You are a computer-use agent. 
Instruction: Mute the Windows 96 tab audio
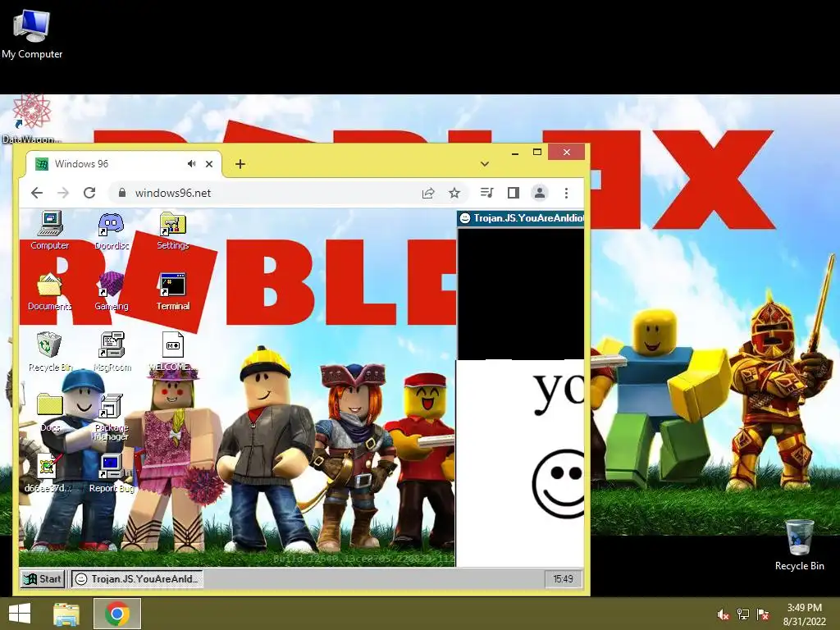click(x=191, y=164)
